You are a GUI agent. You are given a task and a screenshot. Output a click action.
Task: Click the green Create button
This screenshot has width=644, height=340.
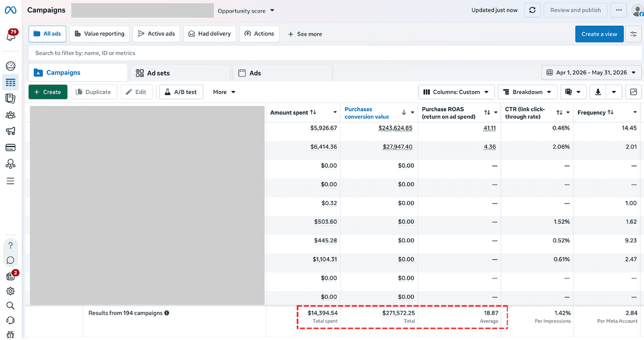[x=48, y=92]
